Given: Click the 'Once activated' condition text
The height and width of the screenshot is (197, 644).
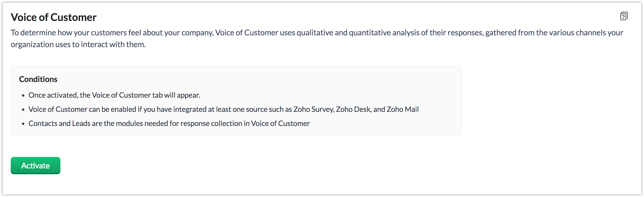Looking at the screenshot, I should pyautogui.click(x=114, y=95).
